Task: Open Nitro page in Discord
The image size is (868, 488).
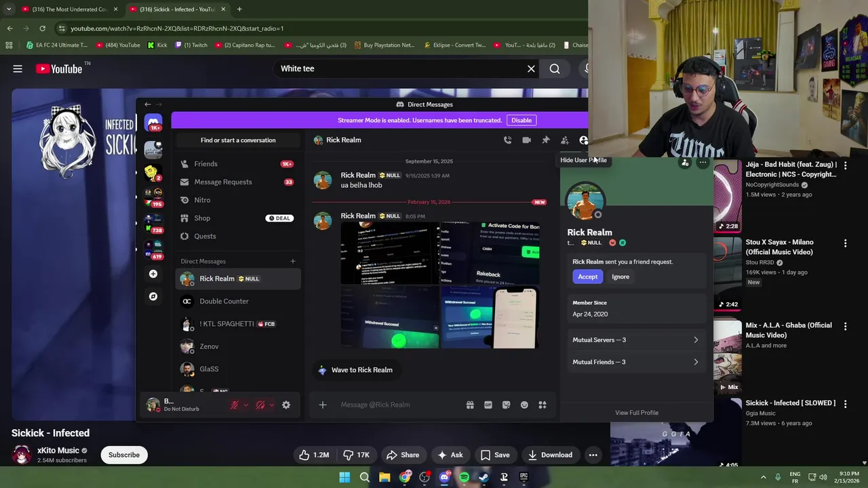Action: click(238, 200)
